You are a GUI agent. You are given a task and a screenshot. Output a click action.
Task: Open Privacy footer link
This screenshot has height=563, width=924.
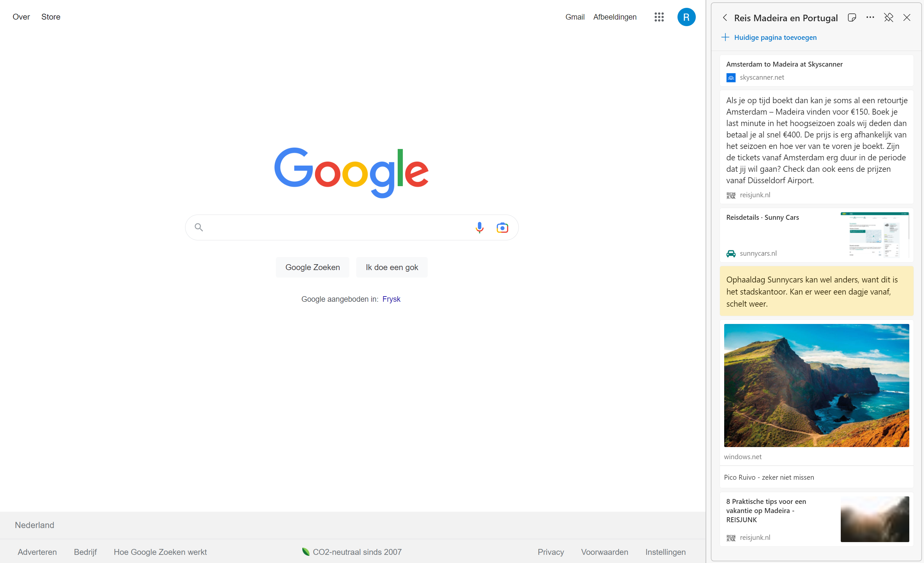(x=550, y=552)
